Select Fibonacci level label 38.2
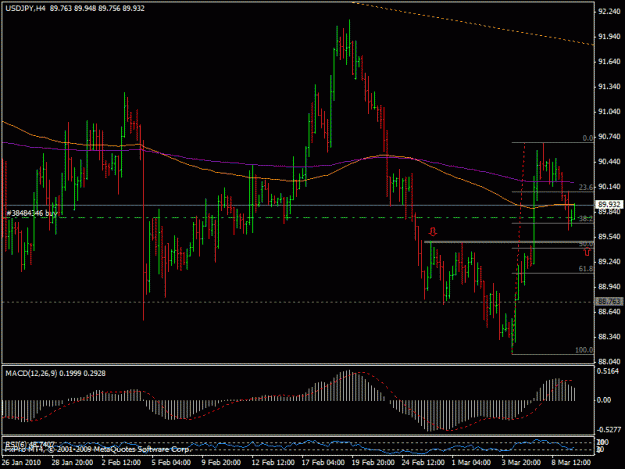Image resolution: width=625 pixels, height=469 pixels. (x=586, y=218)
